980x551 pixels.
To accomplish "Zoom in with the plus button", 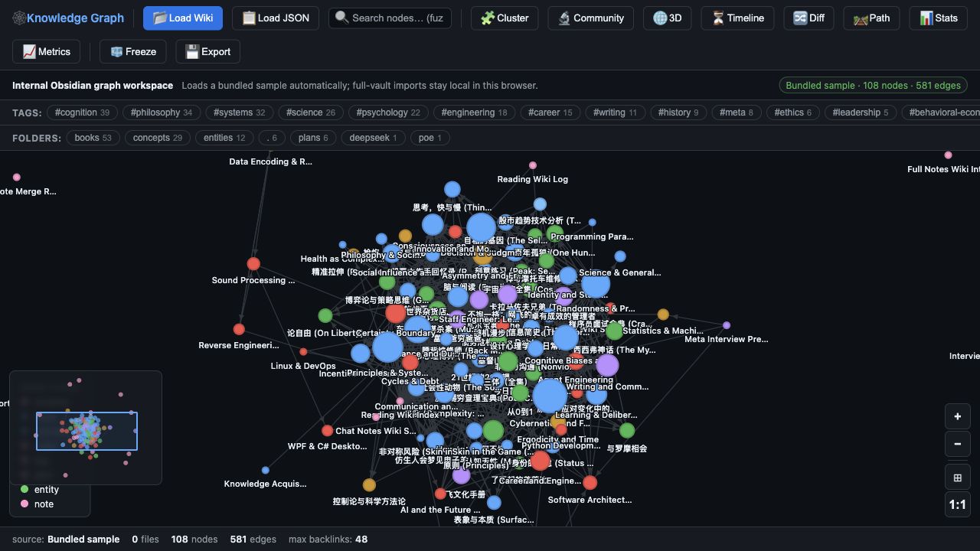I will pos(957,416).
